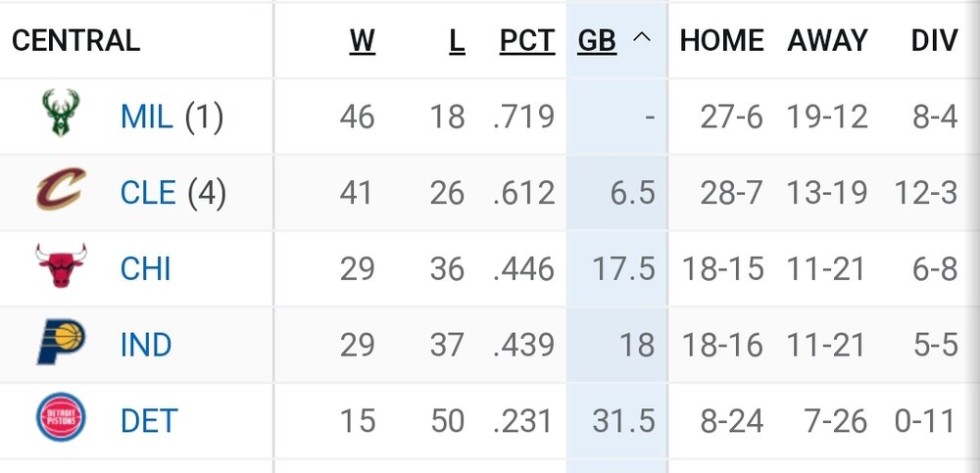Sort standings by L column
This screenshot has width=980, height=473.
[457, 40]
